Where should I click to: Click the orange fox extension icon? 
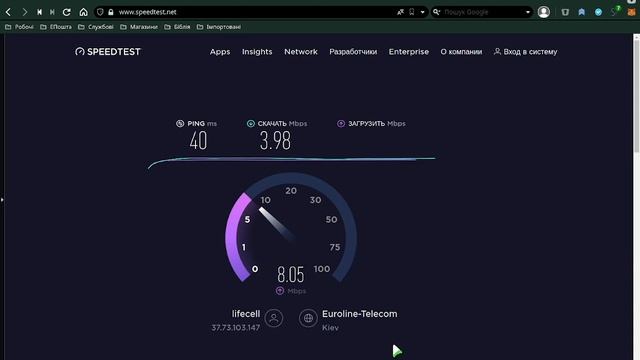point(631,12)
